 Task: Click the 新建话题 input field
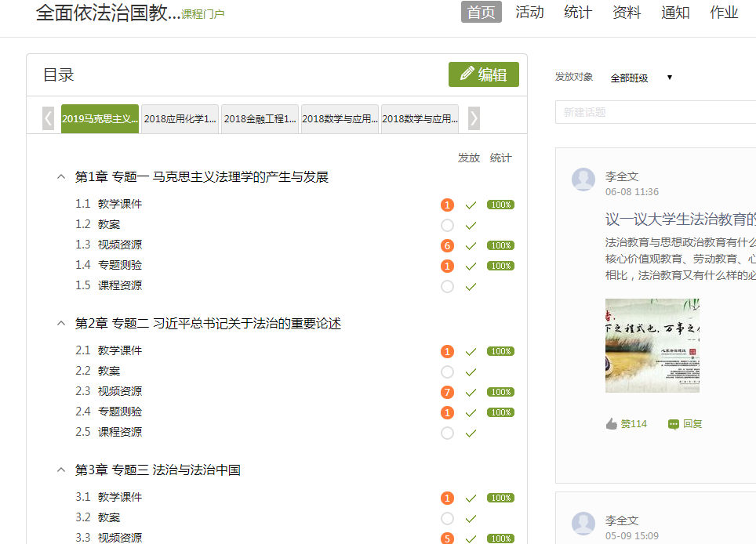click(655, 112)
